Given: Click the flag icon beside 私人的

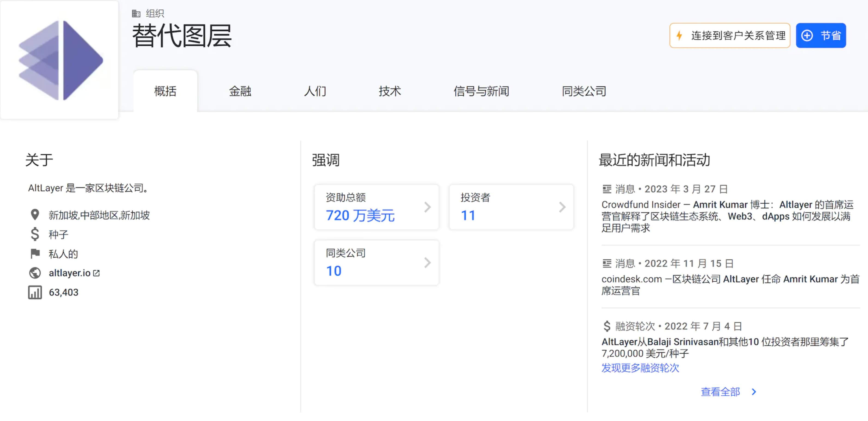Looking at the screenshot, I should tap(35, 253).
